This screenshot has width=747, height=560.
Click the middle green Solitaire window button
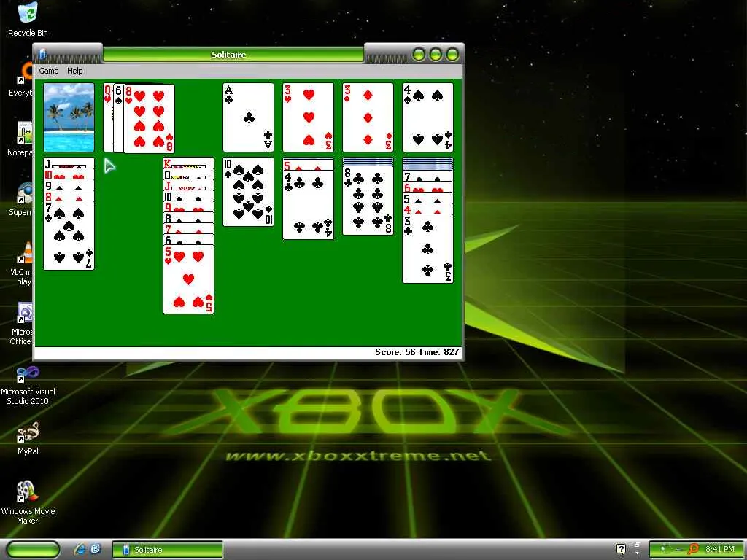pyautogui.click(x=436, y=55)
